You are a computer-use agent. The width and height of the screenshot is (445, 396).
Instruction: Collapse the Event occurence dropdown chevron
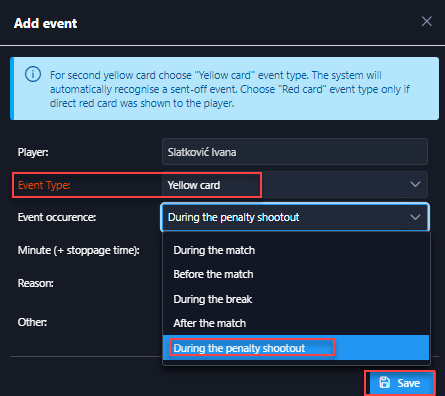click(x=415, y=217)
